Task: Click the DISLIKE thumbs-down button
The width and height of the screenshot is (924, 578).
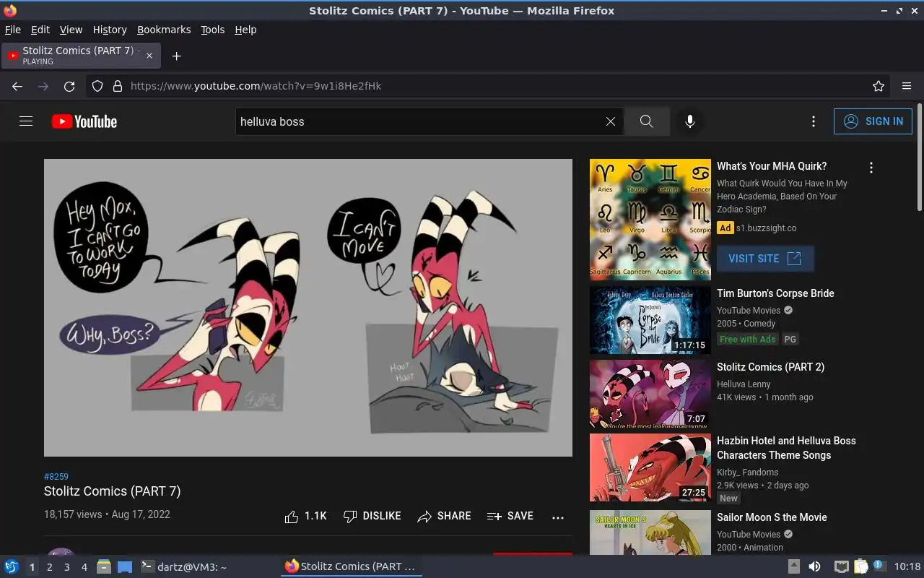Action: [x=372, y=516]
